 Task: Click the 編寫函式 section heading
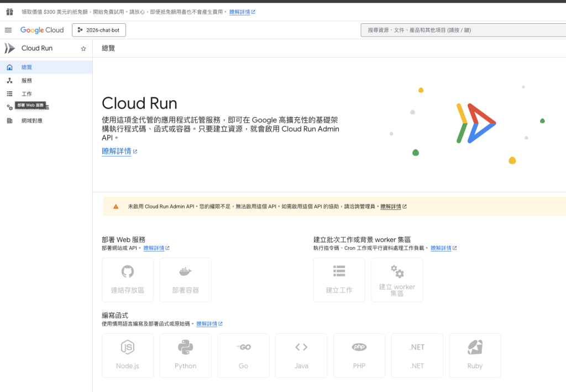[x=115, y=316]
